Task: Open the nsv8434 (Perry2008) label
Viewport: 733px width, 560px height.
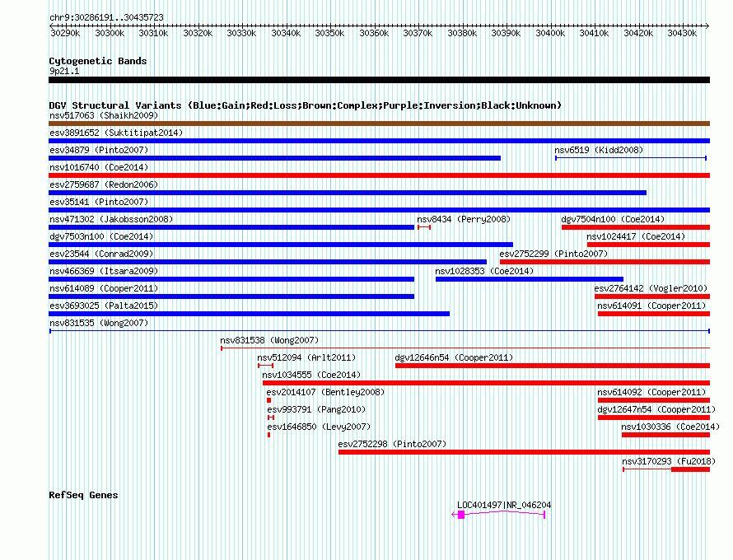Action: (464, 219)
